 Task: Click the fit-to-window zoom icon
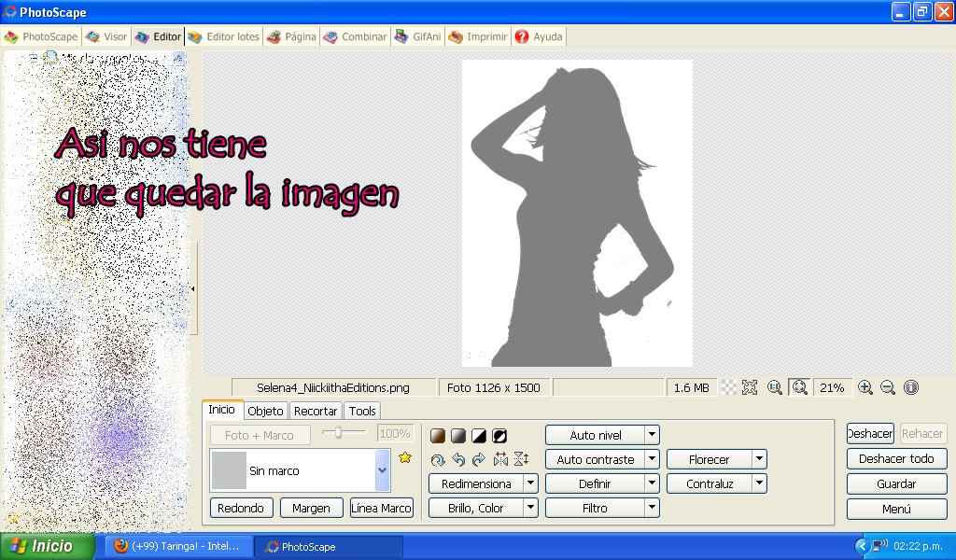click(799, 387)
